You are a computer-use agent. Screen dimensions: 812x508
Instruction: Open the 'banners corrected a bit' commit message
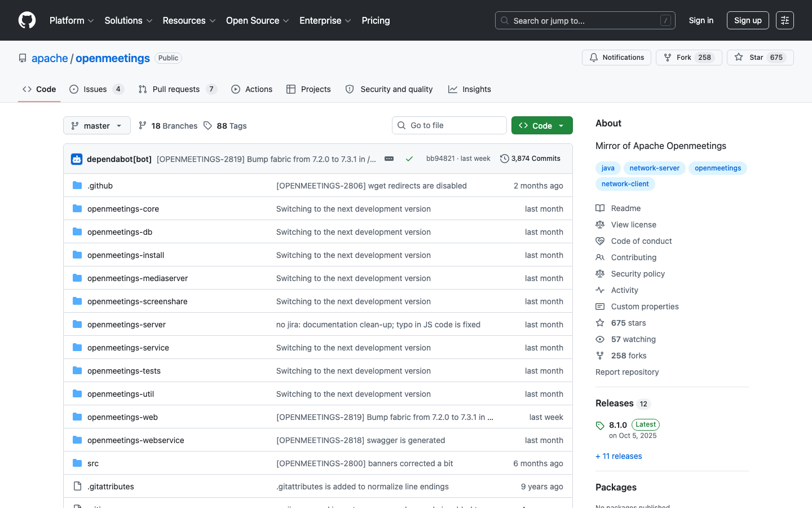tap(365, 463)
